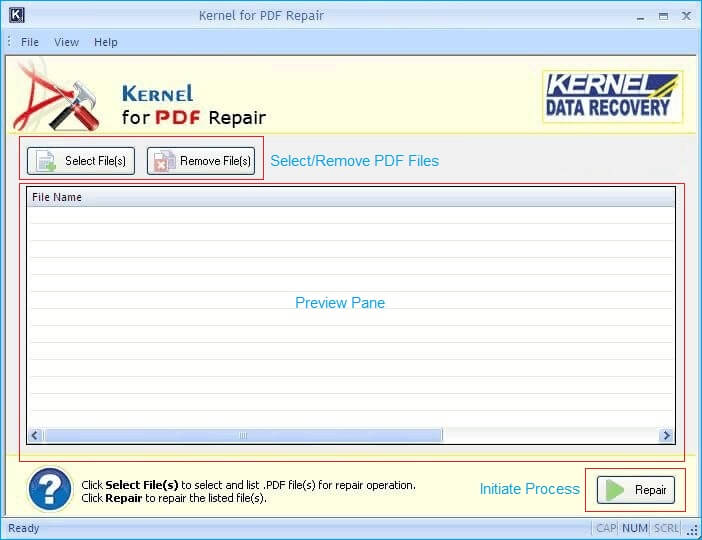Viewport: 702px width, 540px height.
Task: Open the View menu
Action: click(66, 42)
